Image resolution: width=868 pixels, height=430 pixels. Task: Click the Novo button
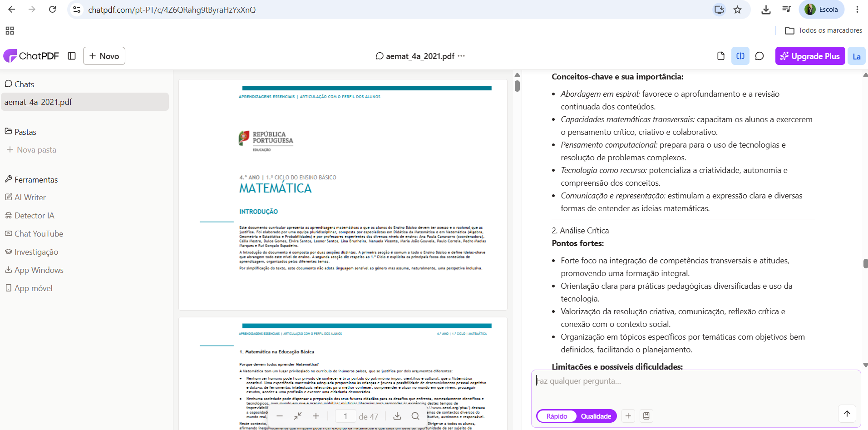coord(104,56)
